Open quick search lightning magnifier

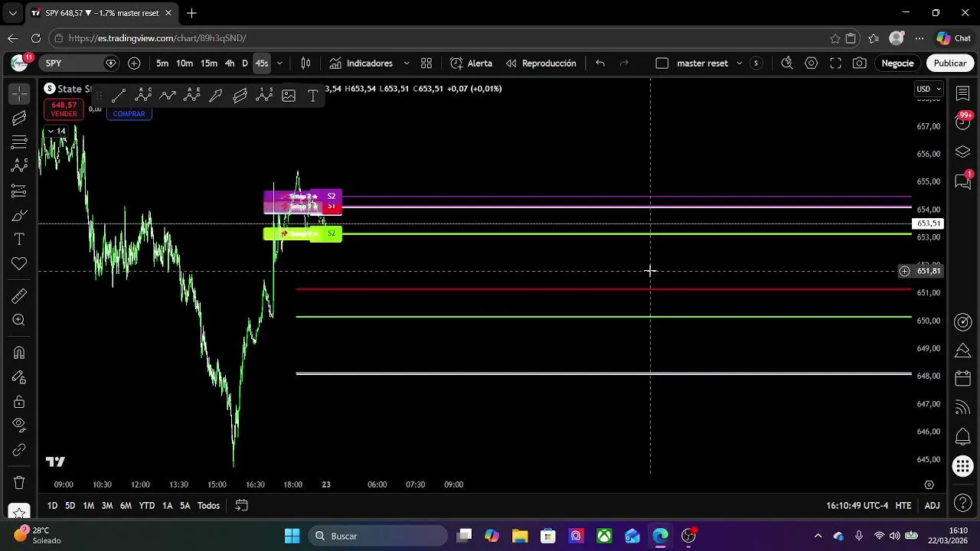click(x=786, y=64)
